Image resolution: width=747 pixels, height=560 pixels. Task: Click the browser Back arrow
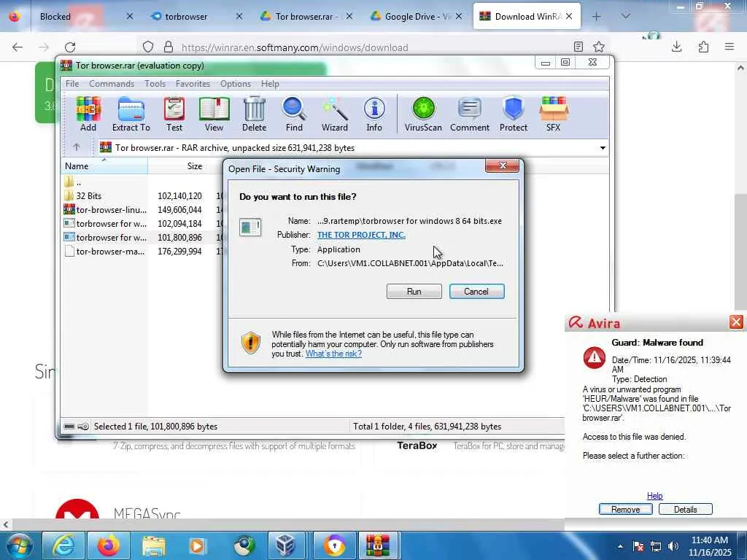pyautogui.click(x=18, y=47)
